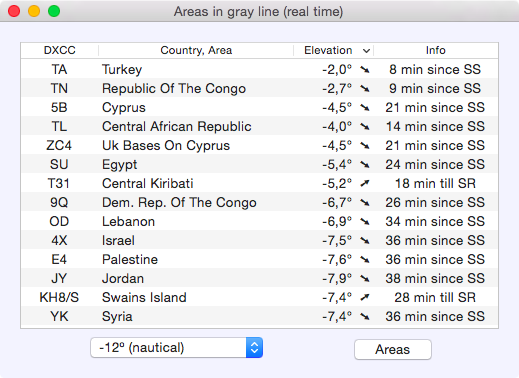The width and height of the screenshot is (519, 378).
Task: Click the Info column header
Action: click(435, 50)
